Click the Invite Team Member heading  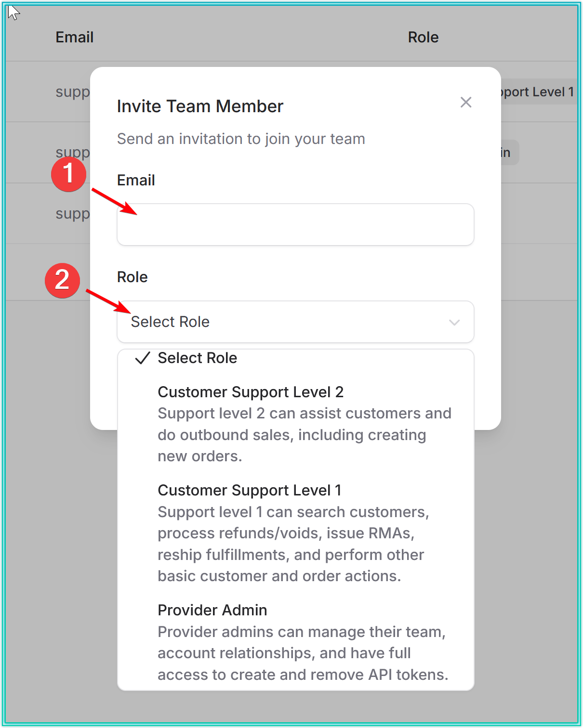pos(200,106)
